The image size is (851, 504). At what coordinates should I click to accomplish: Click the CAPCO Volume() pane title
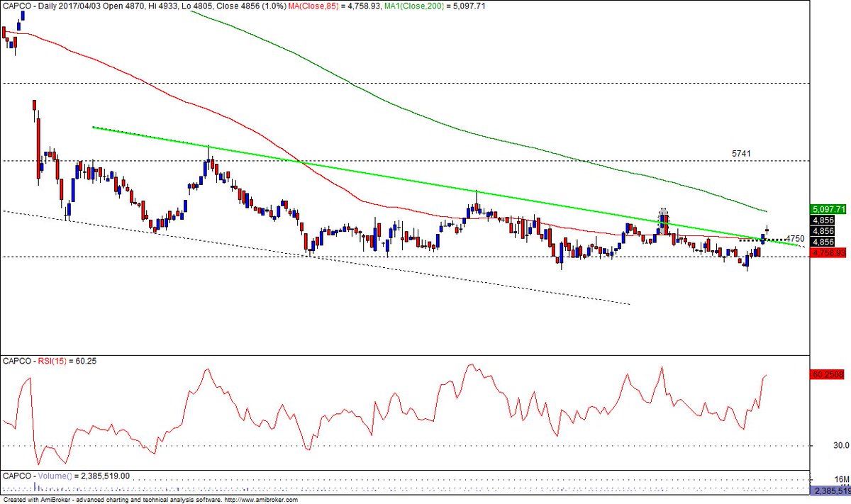click(x=67, y=476)
